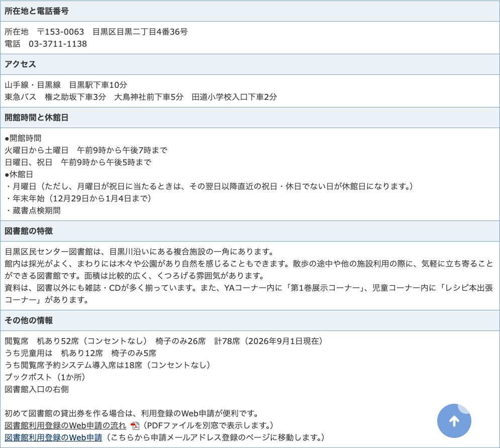Open 図書館利用登録のWeb申請の流れ link
The width and height of the screenshot is (500, 448).
coord(65,425)
